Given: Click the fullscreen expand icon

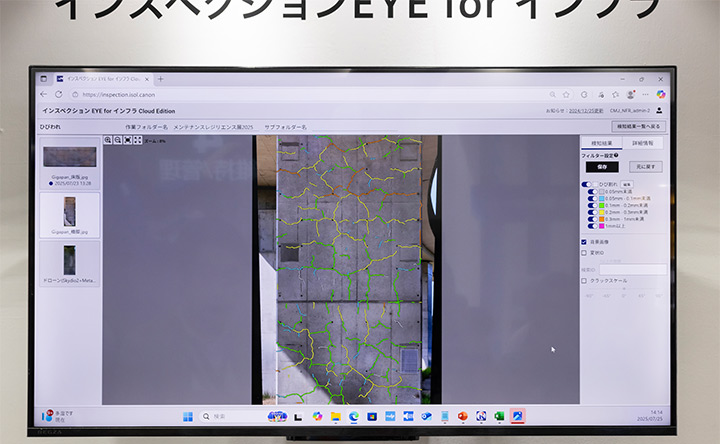Looking at the screenshot, I should click(x=137, y=140).
